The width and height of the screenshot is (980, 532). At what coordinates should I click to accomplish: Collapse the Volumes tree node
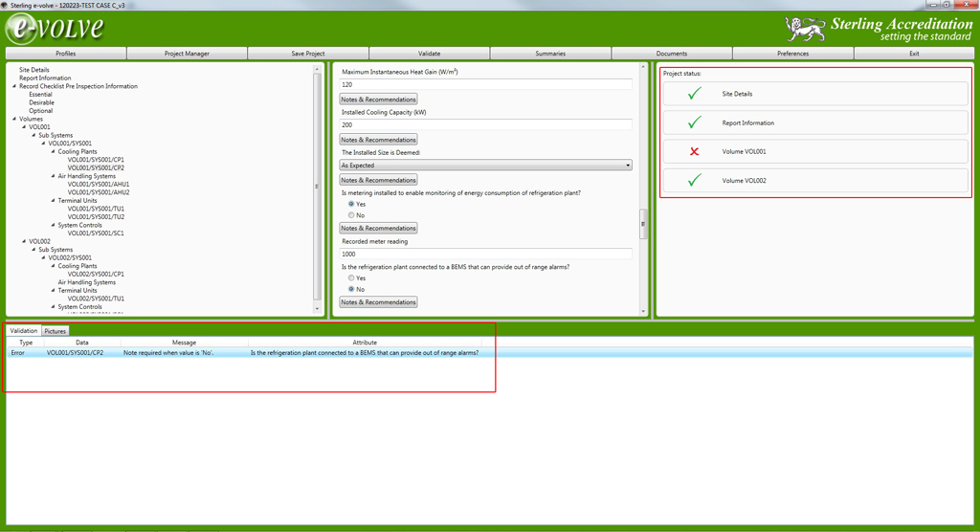[14, 119]
